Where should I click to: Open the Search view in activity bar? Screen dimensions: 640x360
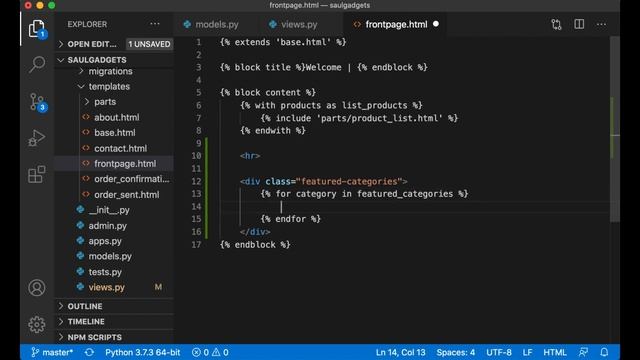click(x=37, y=64)
